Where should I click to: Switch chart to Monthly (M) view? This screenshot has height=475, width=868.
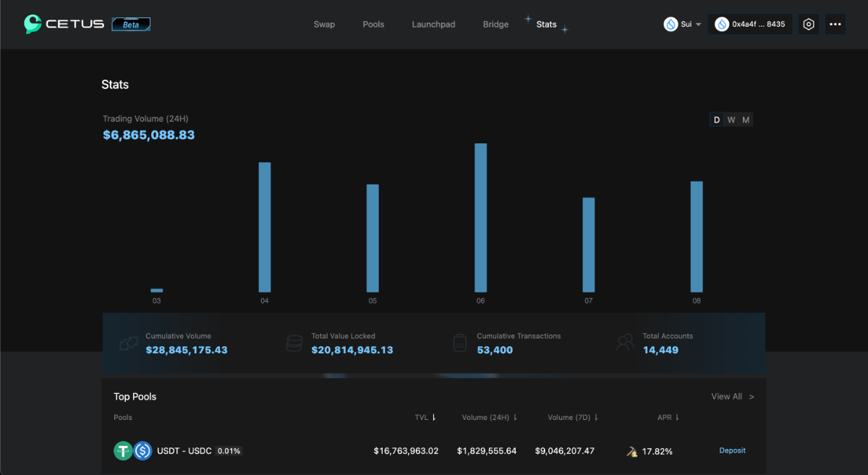746,119
